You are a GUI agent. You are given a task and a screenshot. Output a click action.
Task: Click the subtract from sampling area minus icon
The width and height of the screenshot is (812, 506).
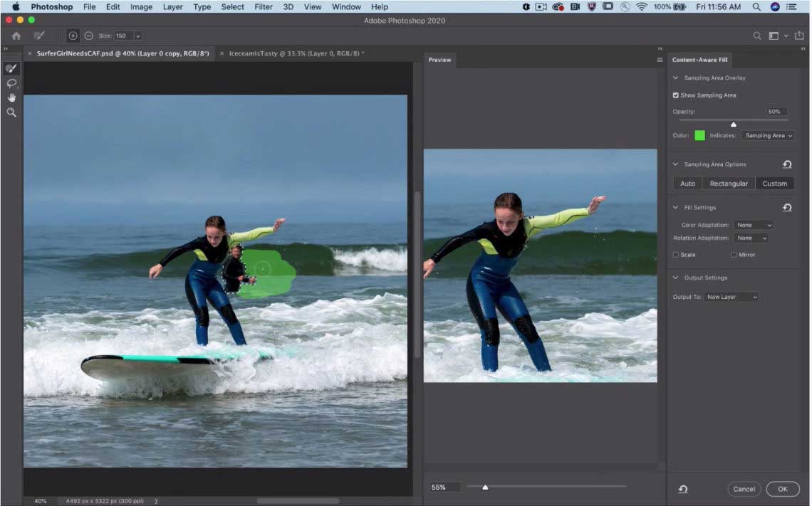[88, 36]
